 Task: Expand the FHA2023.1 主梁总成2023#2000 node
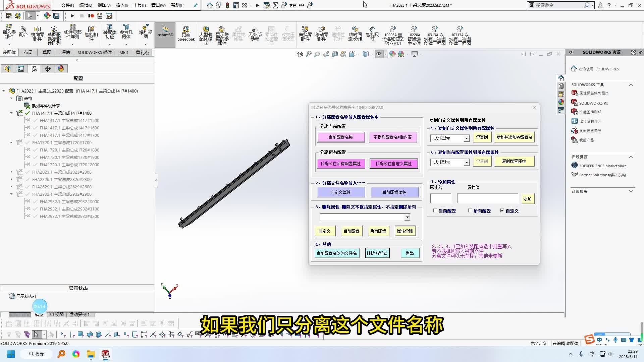[x=11, y=172]
